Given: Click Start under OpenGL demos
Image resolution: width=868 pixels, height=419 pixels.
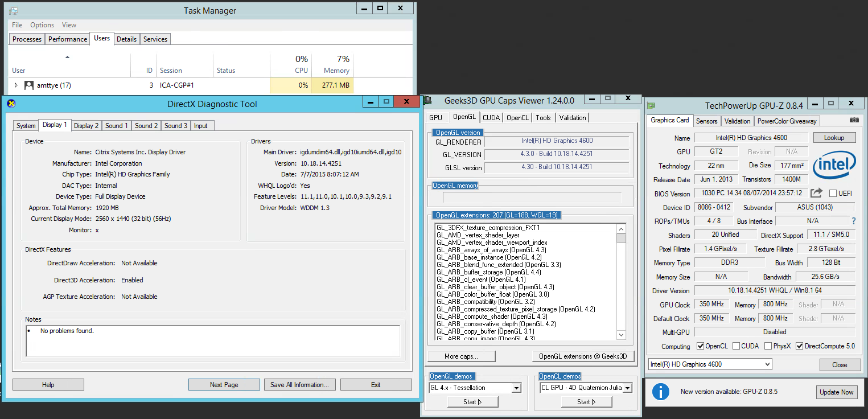Looking at the screenshot, I should pos(472,402).
